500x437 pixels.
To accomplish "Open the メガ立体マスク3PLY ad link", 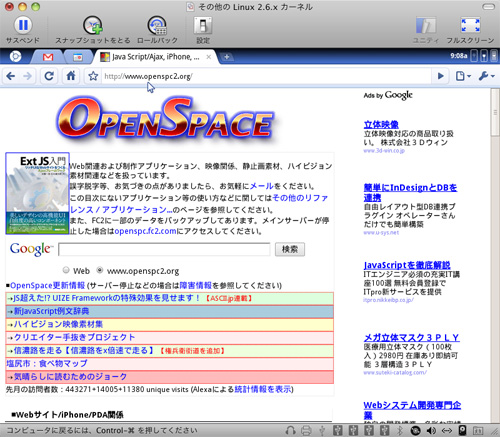I will (x=411, y=338).
